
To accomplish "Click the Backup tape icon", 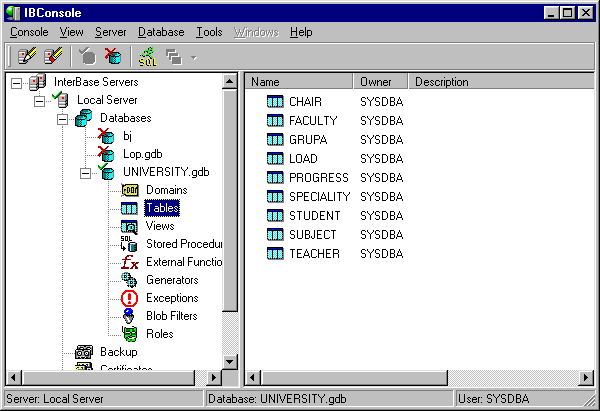I will pos(84,352).
